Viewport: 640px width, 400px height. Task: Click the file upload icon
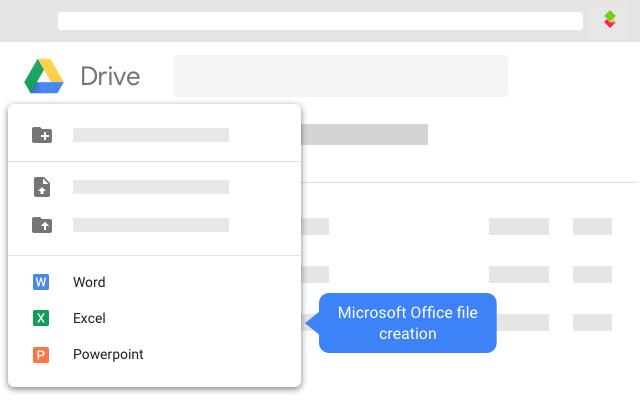[41, 187]
